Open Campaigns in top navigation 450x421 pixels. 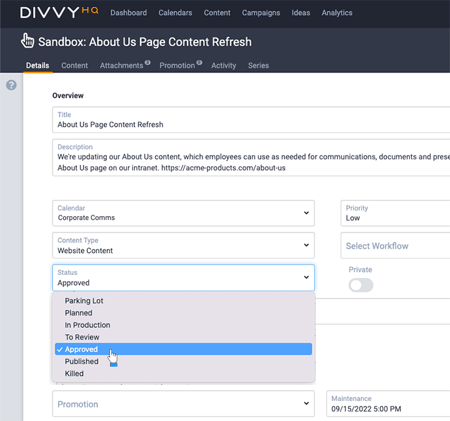tap(261, 13)
